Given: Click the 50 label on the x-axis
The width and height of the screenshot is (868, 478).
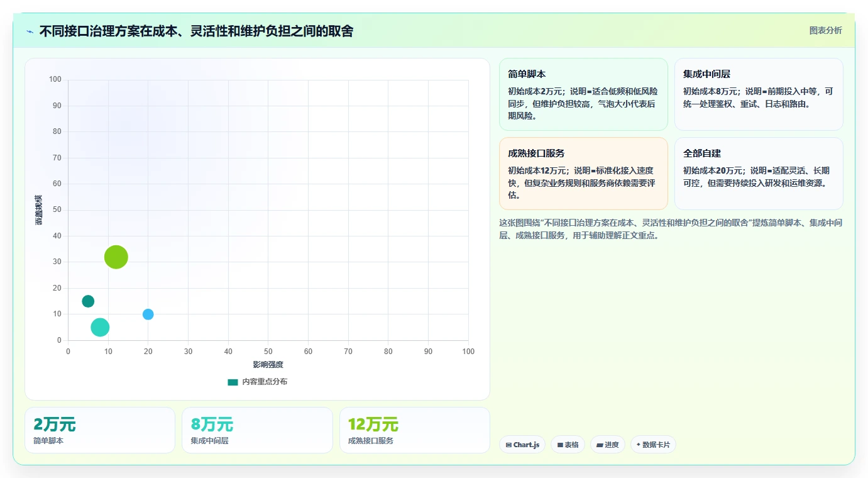Looking at the screenshot, I should pos(268,352).
